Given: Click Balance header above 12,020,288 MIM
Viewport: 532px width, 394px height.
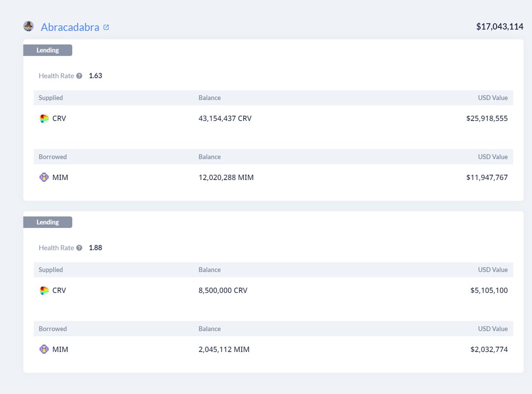Looking at the screenshot, I should pyautogui.click(x=210, y=157).
